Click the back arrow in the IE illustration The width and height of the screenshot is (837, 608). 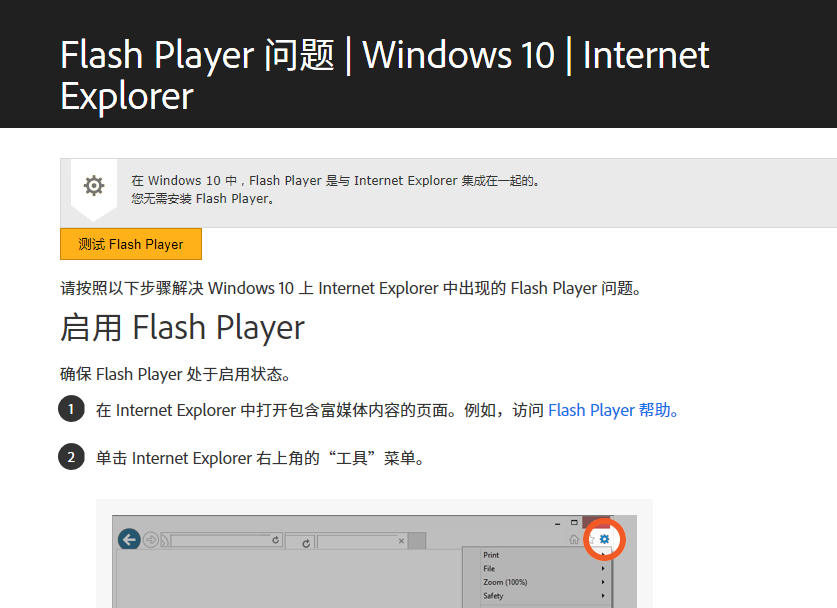pos(129,540)
